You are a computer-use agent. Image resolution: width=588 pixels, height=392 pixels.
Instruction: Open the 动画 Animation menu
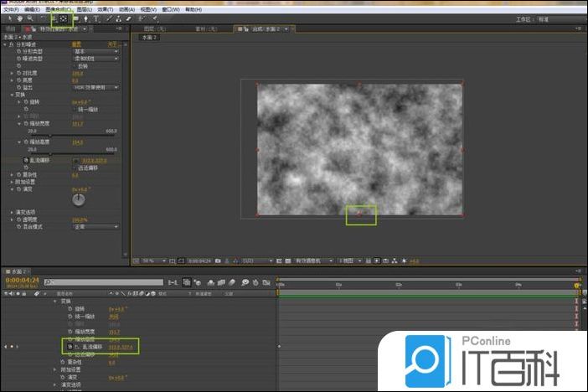click(x=126, y=9)
